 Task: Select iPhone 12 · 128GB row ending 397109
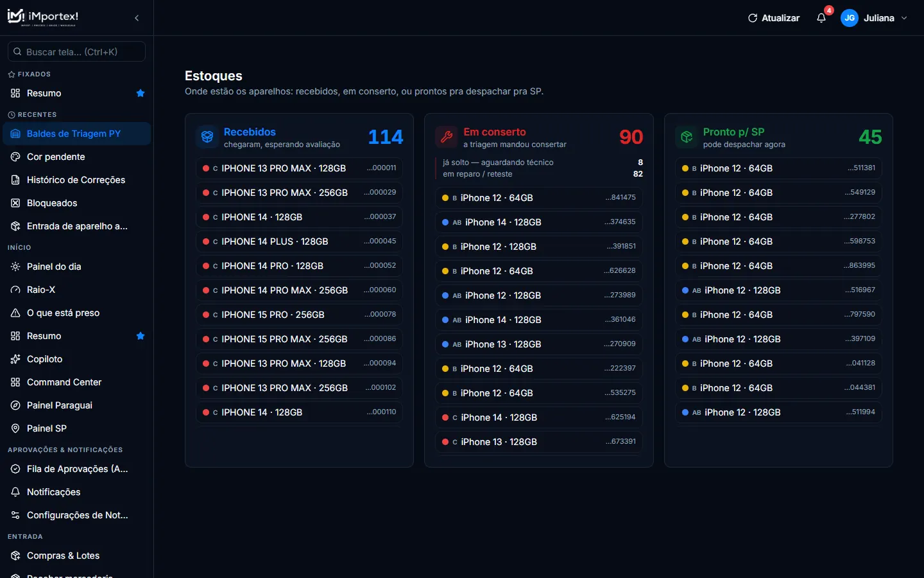[x=778, y=339]
